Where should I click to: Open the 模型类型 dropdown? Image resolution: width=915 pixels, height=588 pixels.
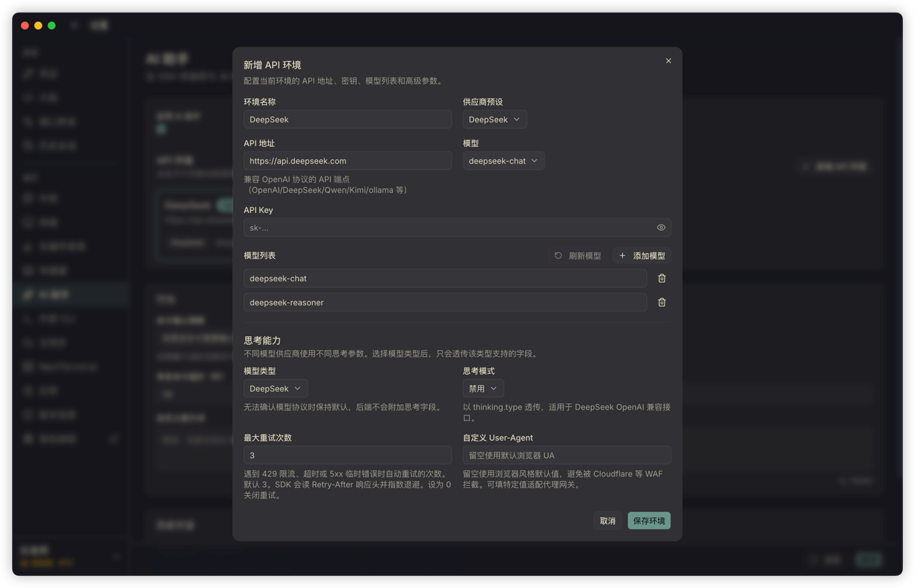click(275, 389)
